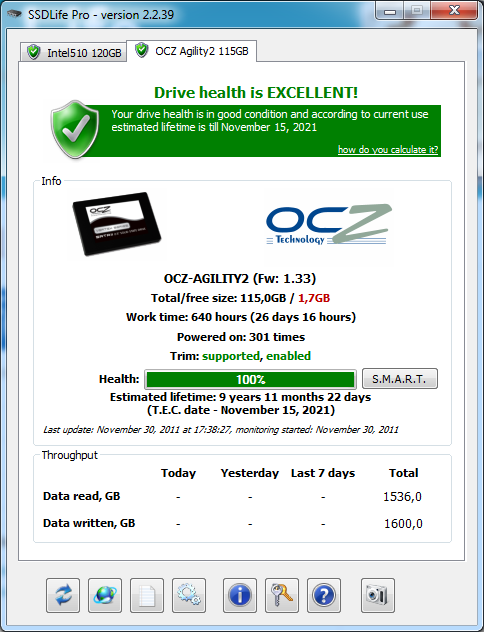484x632 pixels.
Task: Click the blank document report icon
Action: [147, 595]
